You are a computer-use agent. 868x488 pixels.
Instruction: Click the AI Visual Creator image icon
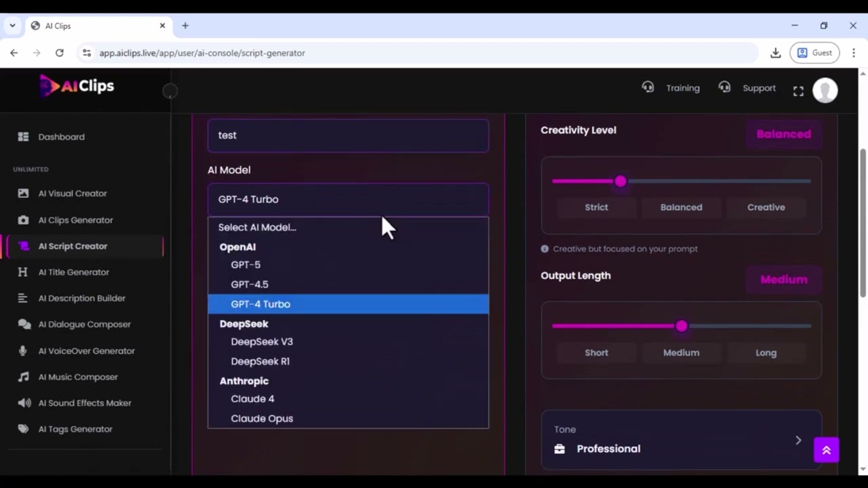coord(23,193)
